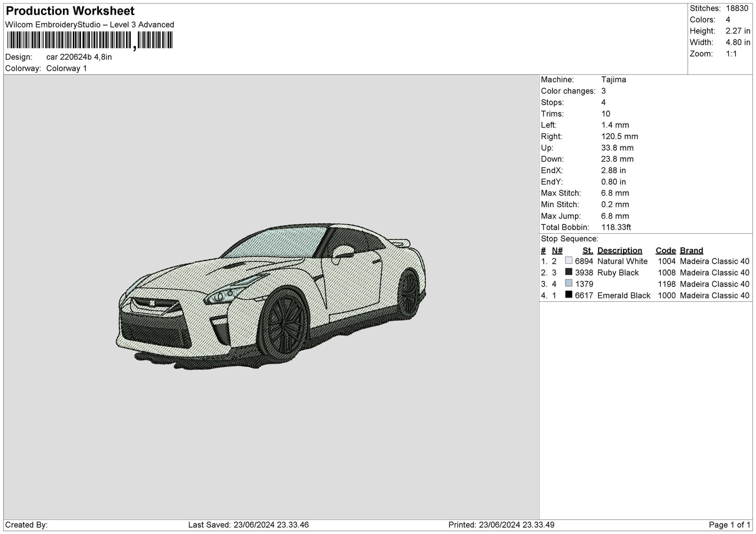Click the 'Brand' column header

[692, 251]
